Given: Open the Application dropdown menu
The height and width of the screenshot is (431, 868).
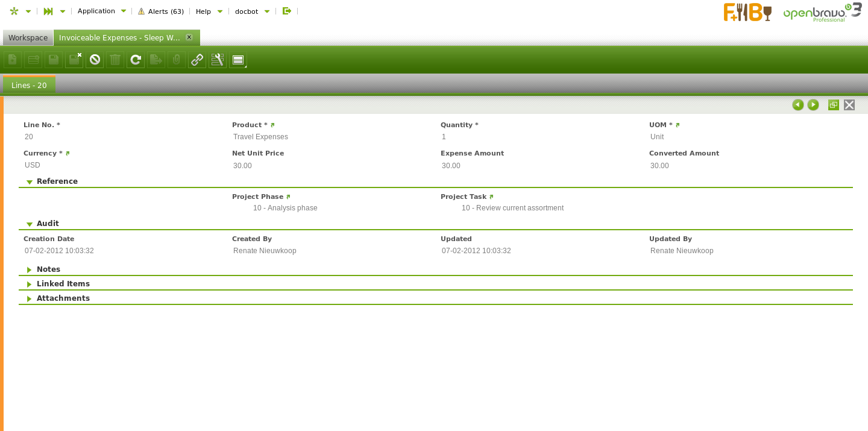Looking at the screenshot, I should pyautogui.click(x=101, y=11).
